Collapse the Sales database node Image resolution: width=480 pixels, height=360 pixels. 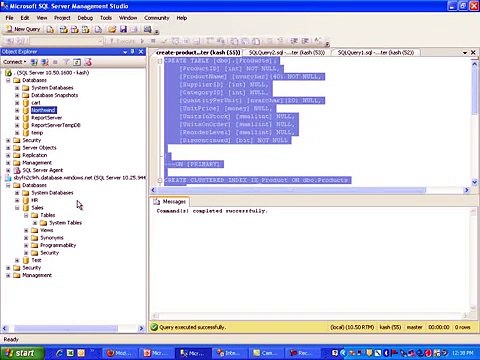(17, 208)
